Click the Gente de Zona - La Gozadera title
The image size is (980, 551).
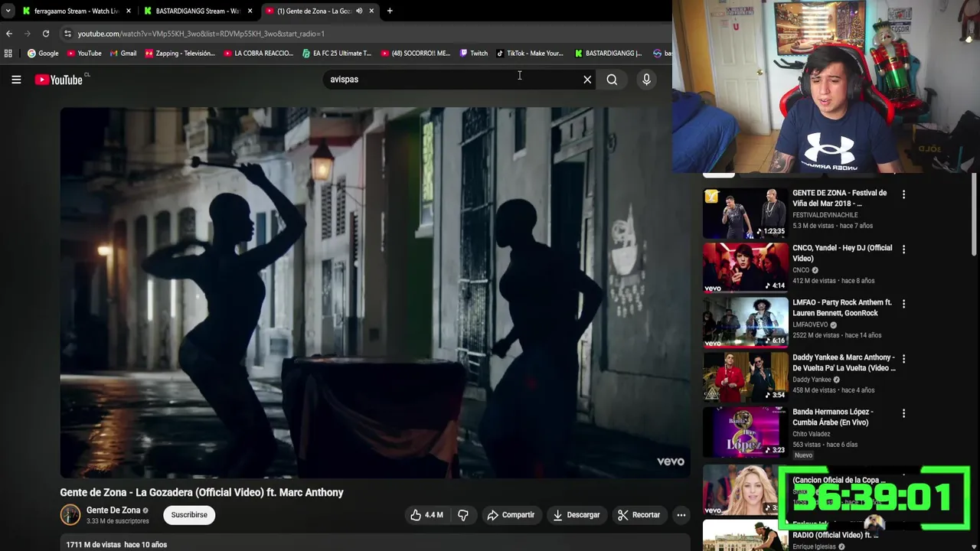(x=202, y=493)
